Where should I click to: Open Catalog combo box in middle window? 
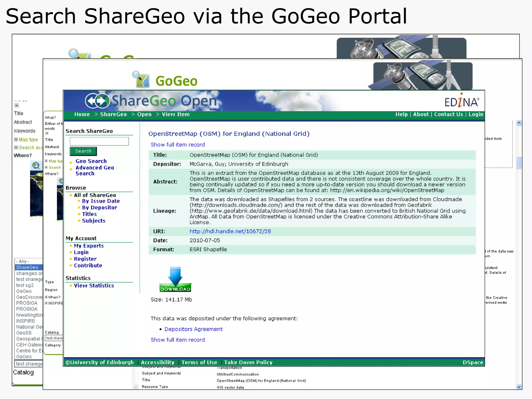pyautogui.click(x=54, y=338)
